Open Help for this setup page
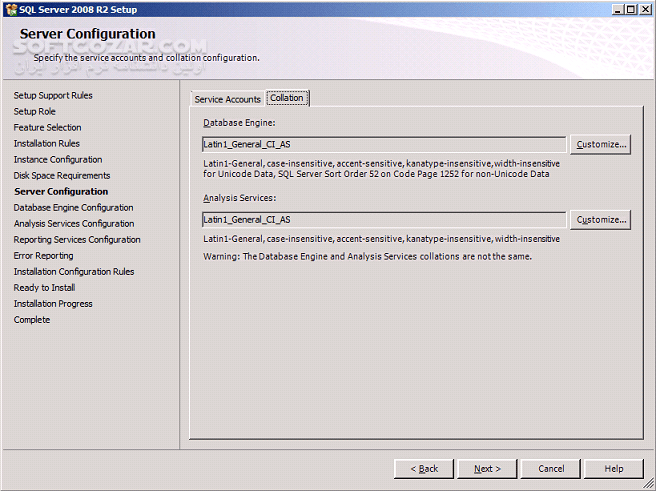Screen dimensions: 656x491 [x=614, y=469]
